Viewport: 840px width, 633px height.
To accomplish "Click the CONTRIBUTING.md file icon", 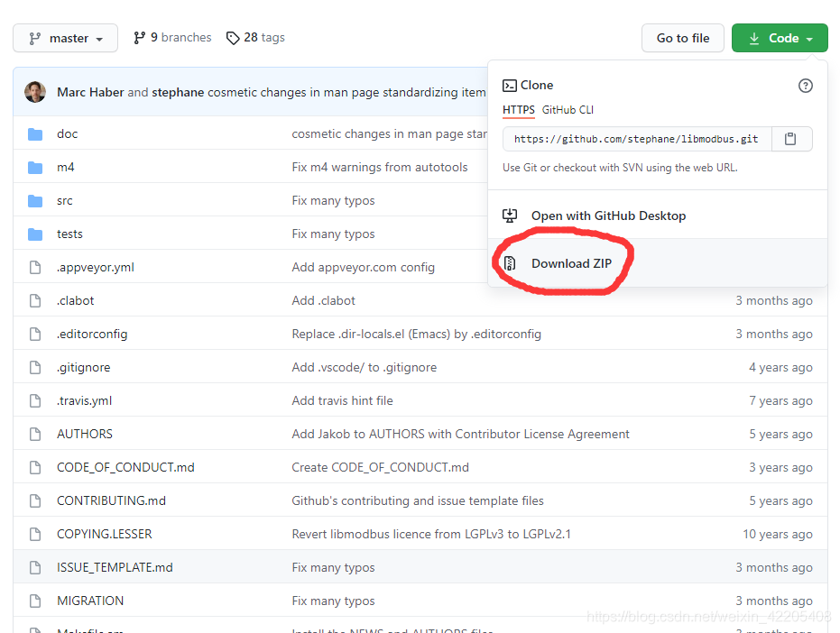I will 35,500.
